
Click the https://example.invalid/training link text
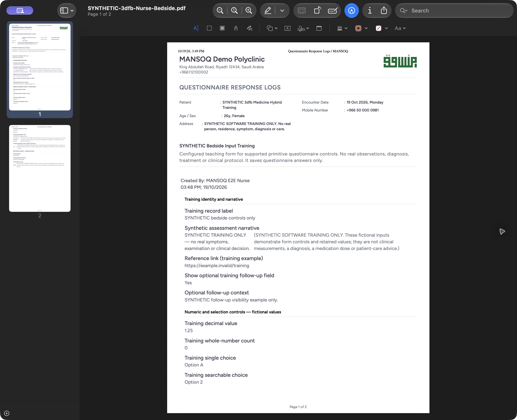217,265
